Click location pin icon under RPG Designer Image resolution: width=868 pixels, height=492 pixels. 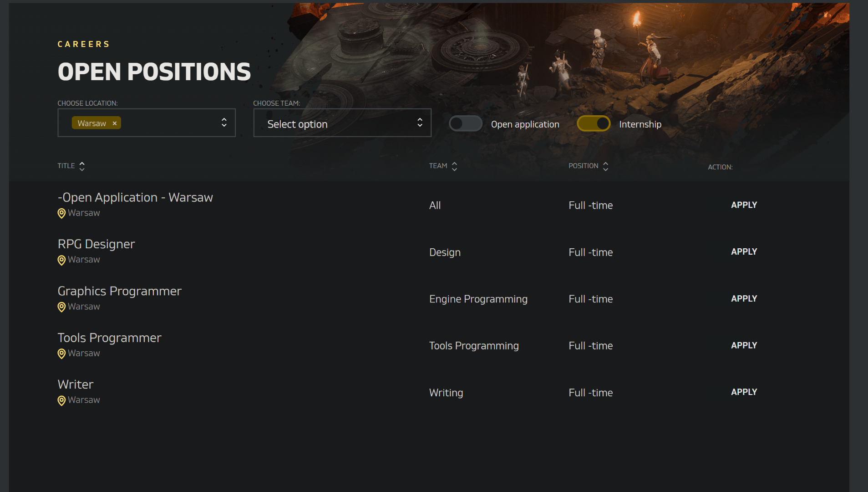point(61,260)
